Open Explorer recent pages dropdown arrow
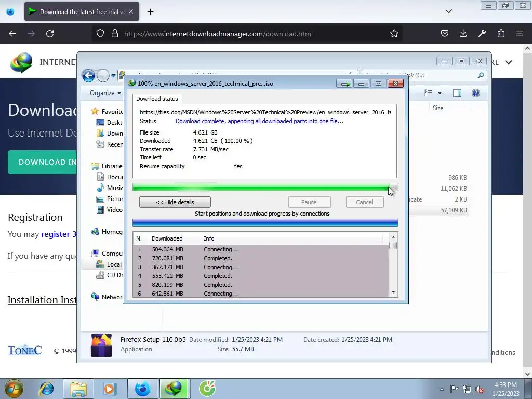This screenshot has height=399, width=532. coord(113,76)
